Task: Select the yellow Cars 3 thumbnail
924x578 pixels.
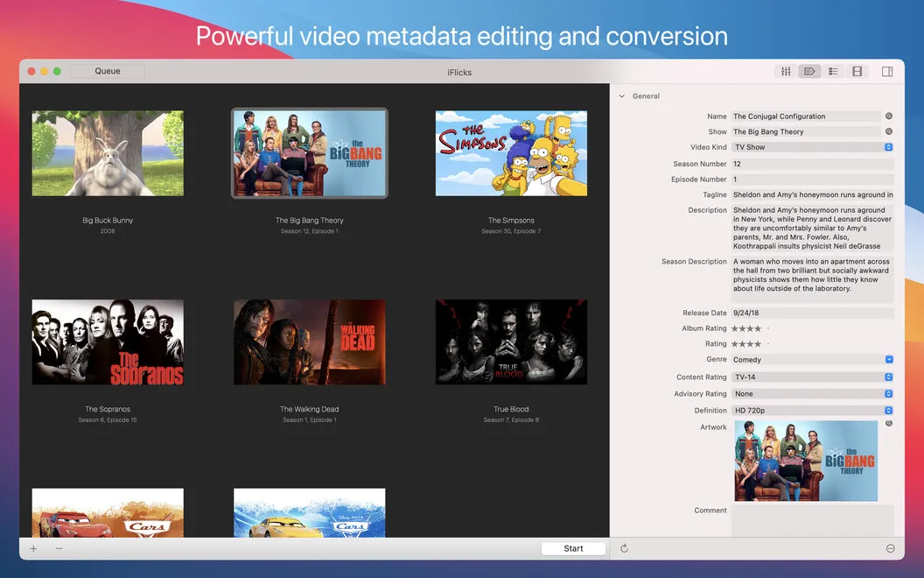Action: pos(310,512)
